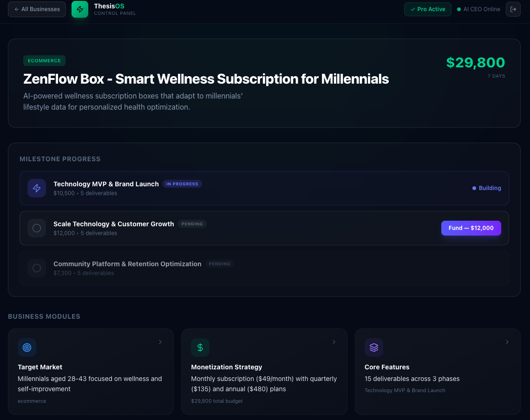This screenshot has width=530, height=420.
Task: Click the Fund — $12,000 button
Action: 471,228
